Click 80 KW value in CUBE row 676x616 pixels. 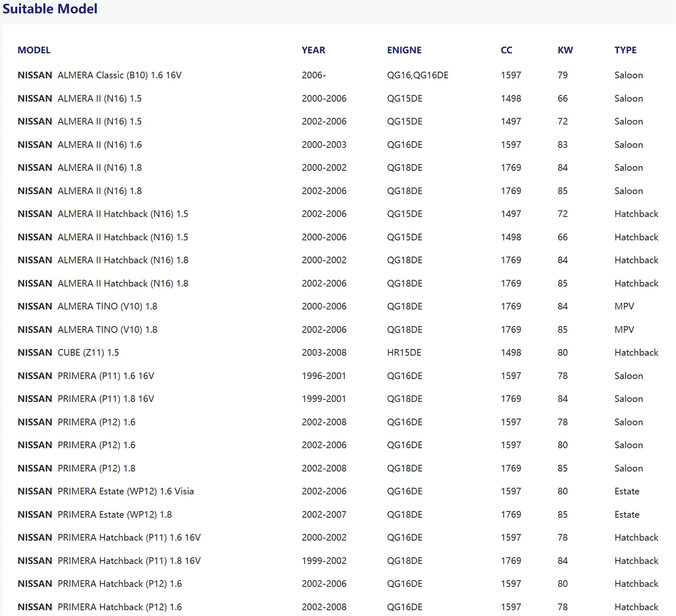(563, 353)
